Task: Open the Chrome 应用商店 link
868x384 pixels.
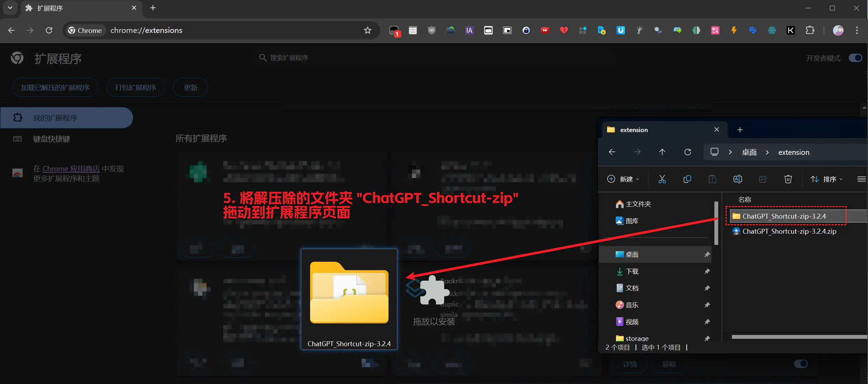Action: point(71,169)
